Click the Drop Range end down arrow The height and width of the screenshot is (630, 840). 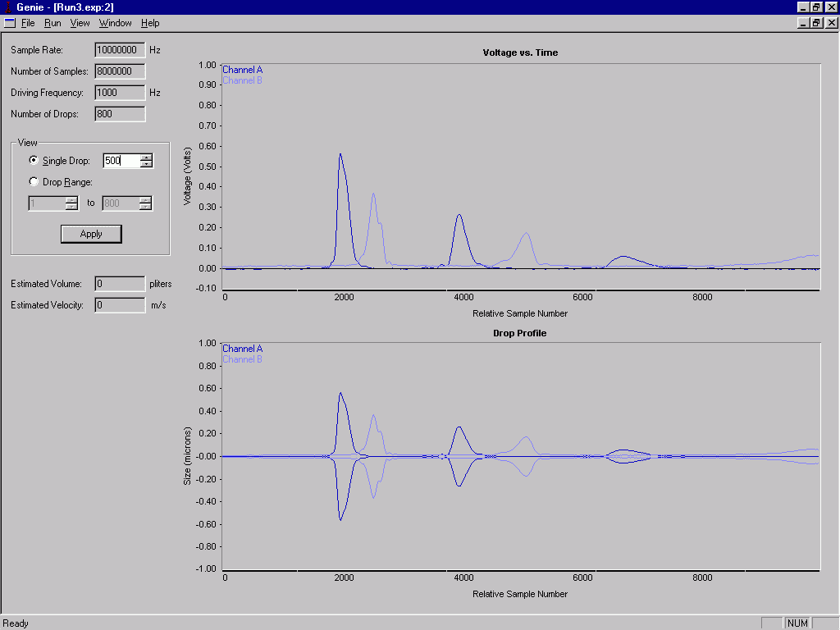145,207
